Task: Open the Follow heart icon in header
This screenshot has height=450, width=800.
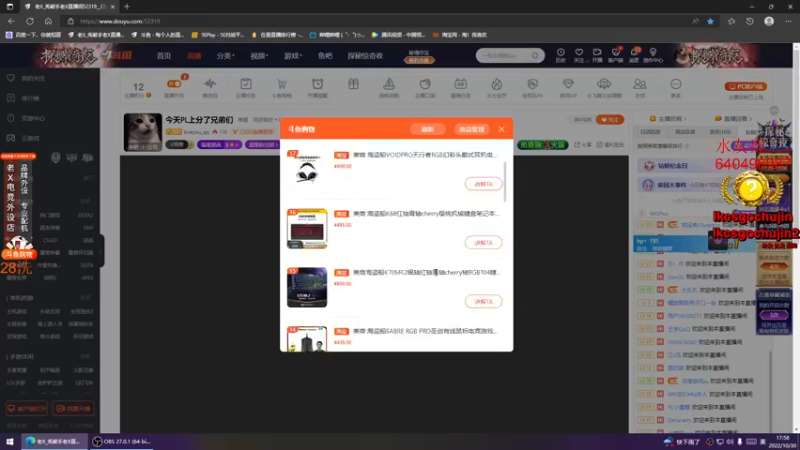Action: [579, 53]
